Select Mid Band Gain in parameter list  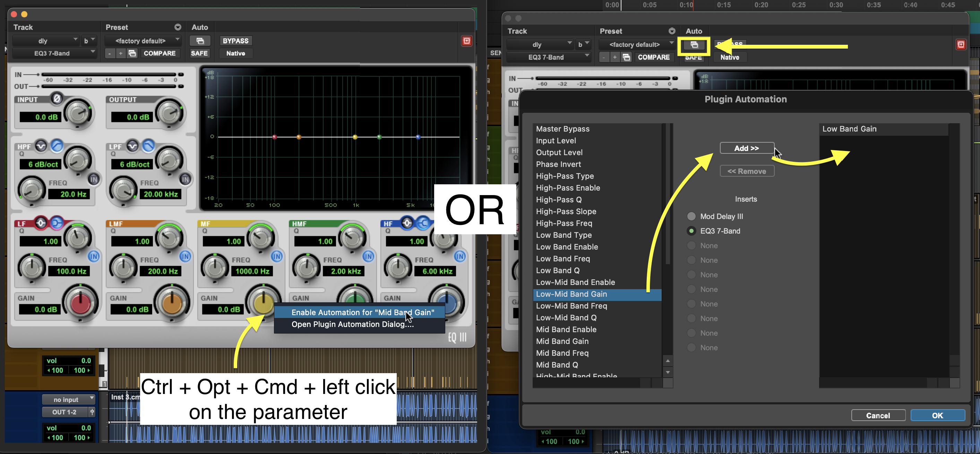[x=597, y=341]
